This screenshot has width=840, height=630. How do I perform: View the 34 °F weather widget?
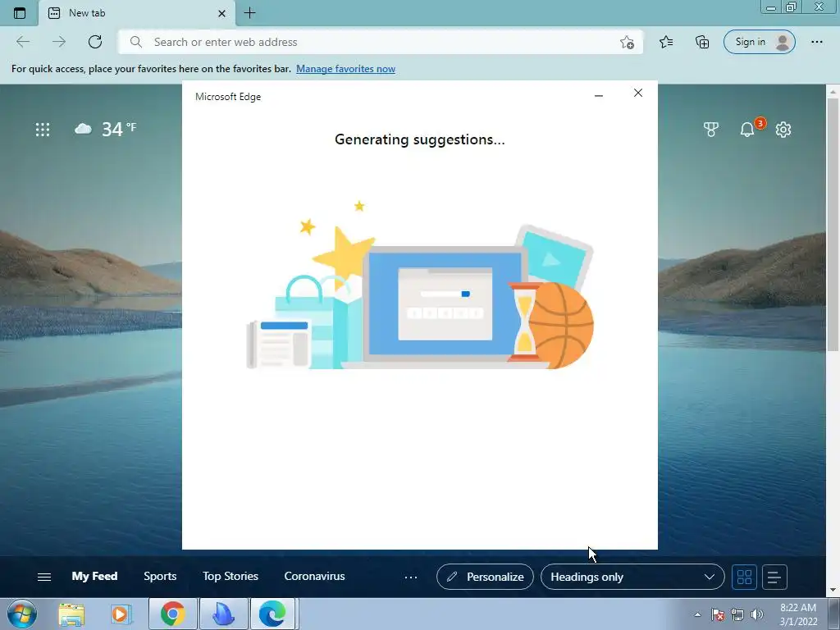coord(106,129)
